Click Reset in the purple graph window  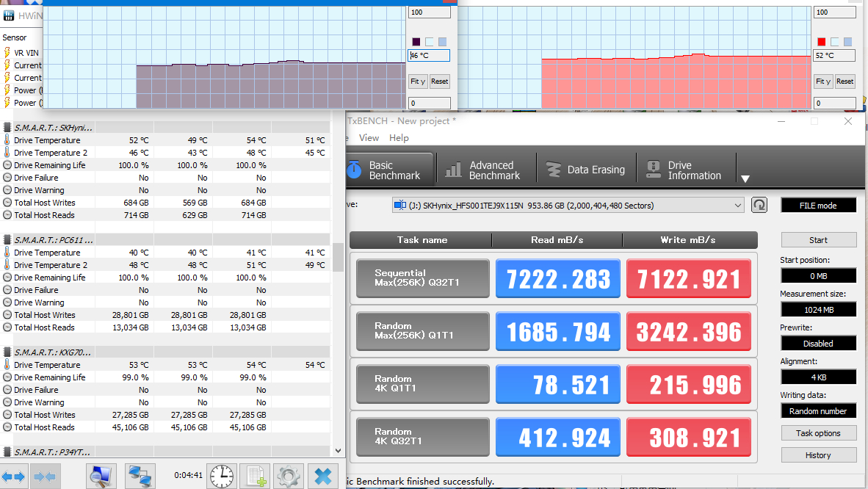440,81
